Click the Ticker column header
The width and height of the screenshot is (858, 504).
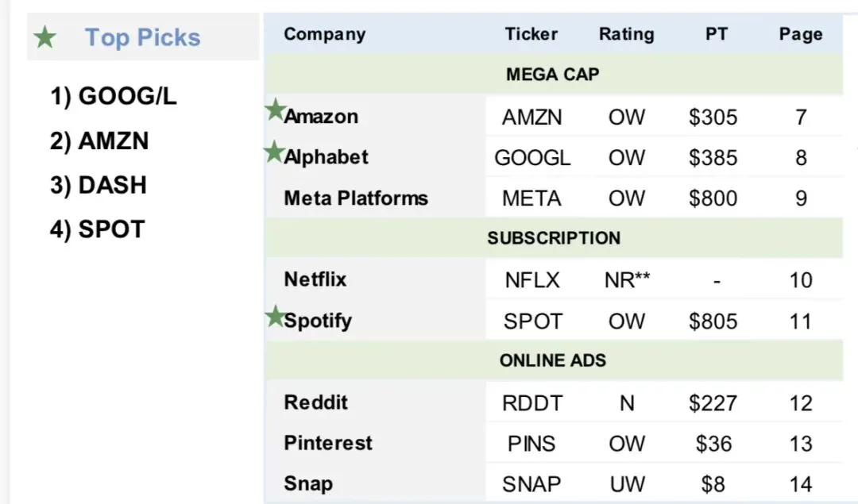[x=531, y=34]
